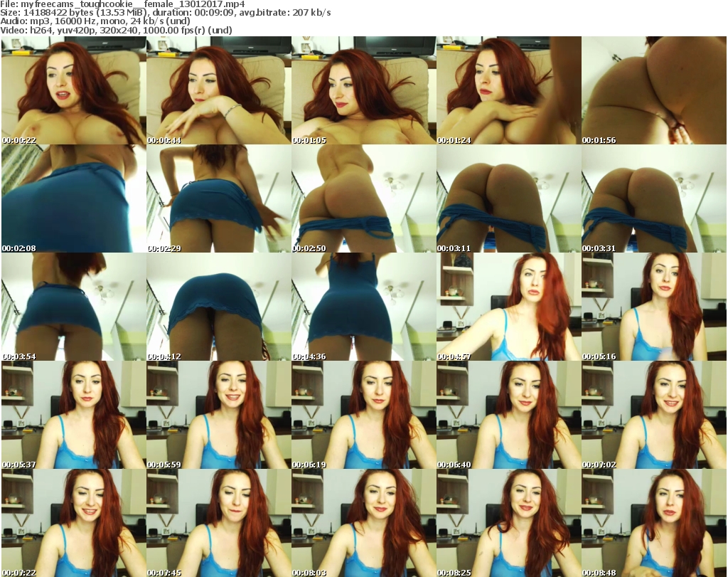Image resolution: width=728 pixels, height=577 pixels.
Task: Open the frame labeled 00:06:40
Action: 508,415
